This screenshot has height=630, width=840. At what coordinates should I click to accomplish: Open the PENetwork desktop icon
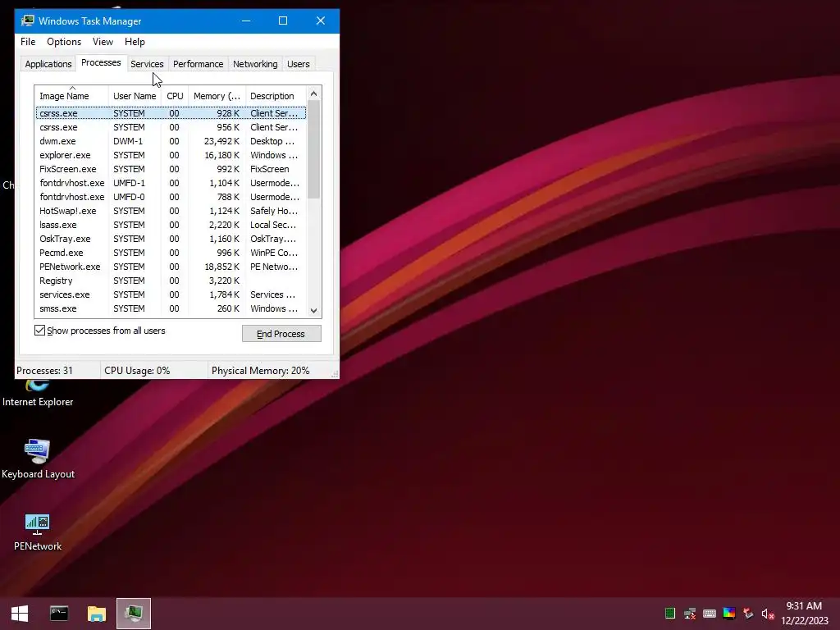point(38,532)
